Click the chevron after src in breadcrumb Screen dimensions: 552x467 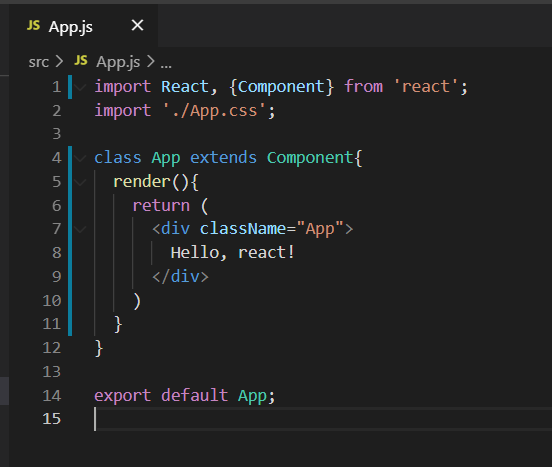point(59,62)
